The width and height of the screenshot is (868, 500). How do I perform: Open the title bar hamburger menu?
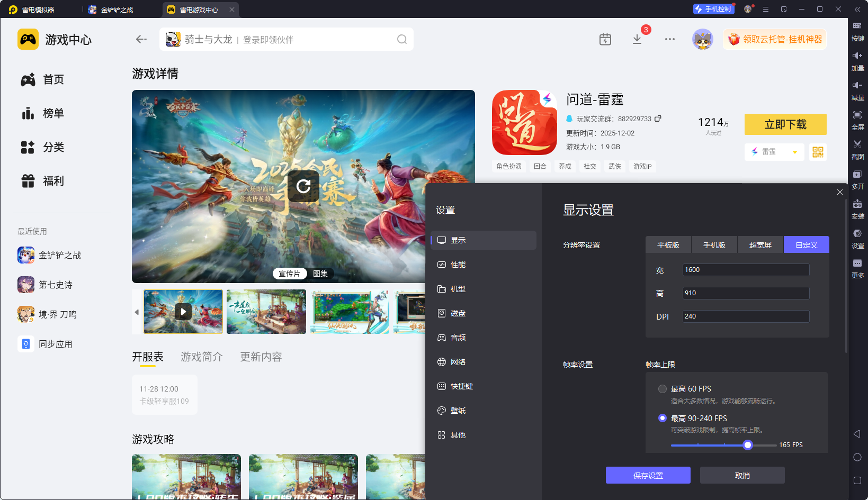tap(766, 9)
